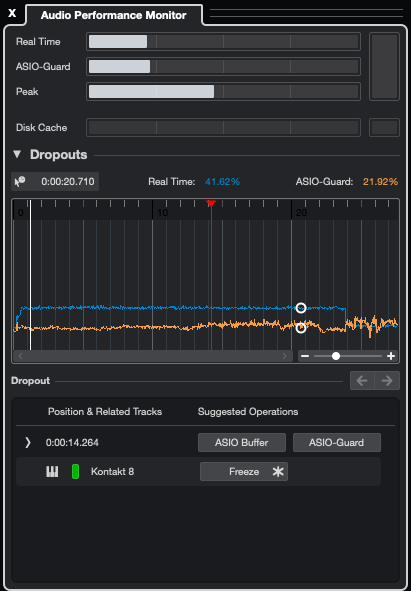Click the asterisk icon on Freeze button
This screenshot has width=411, height=591.
[x=278, y=472]
